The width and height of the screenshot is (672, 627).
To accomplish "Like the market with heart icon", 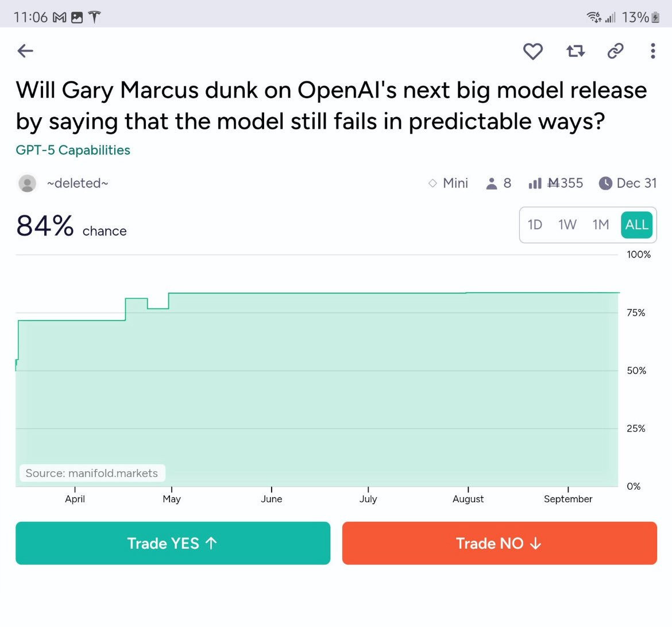I will (x=532, y=51).
